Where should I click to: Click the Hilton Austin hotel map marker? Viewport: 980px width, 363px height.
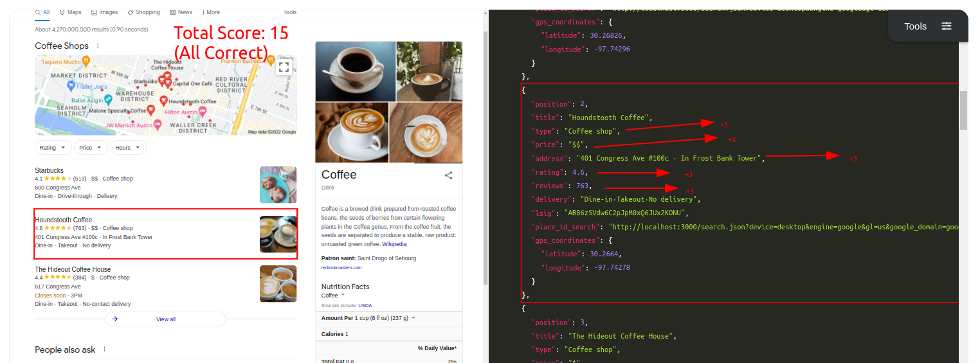tap(203, 112)
